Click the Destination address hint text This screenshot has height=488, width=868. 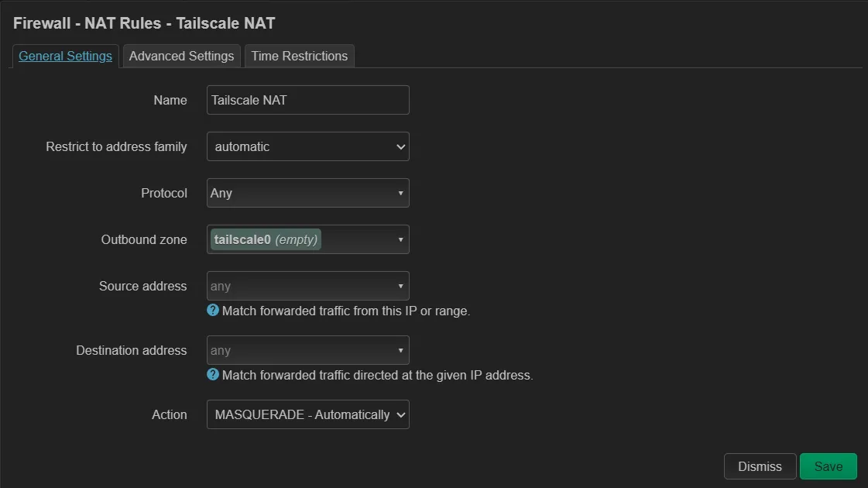point(377,376)
